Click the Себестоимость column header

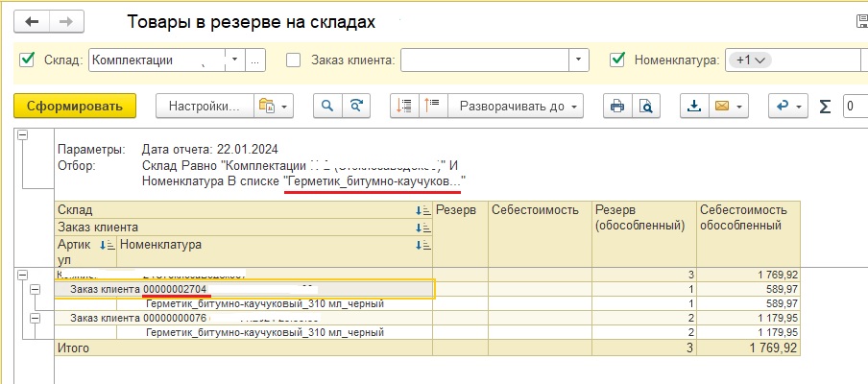coord(540,234)
